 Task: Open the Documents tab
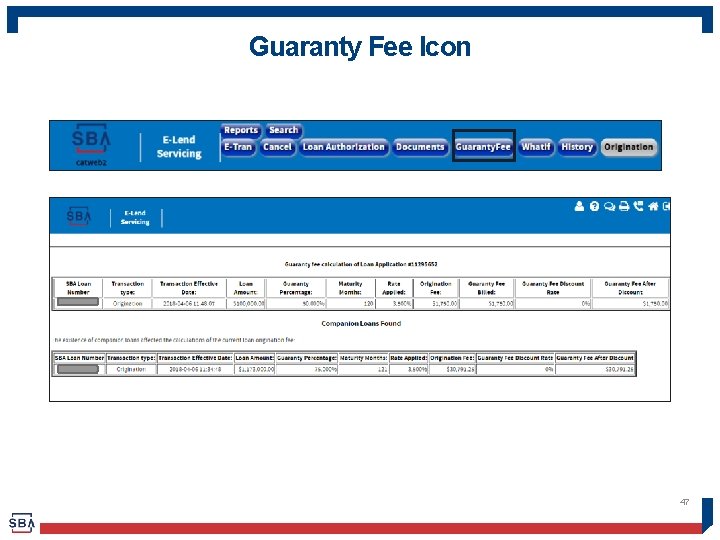[x=420, y=147]
